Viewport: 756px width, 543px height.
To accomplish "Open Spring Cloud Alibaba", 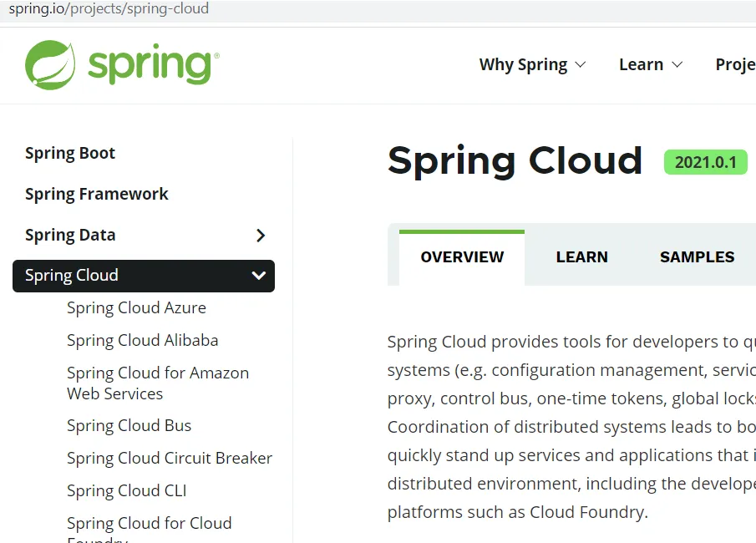I will coord(143,341).
